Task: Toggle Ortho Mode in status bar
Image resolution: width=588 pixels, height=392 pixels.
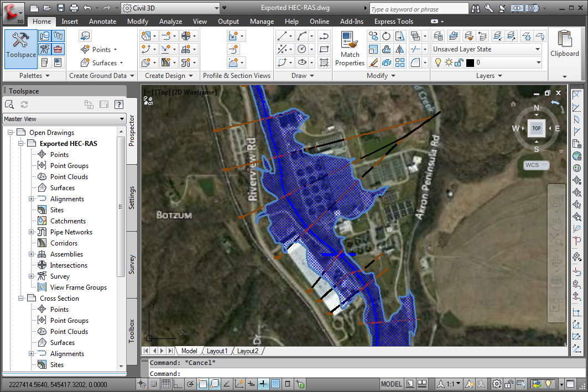Action: tap(178, 384)
